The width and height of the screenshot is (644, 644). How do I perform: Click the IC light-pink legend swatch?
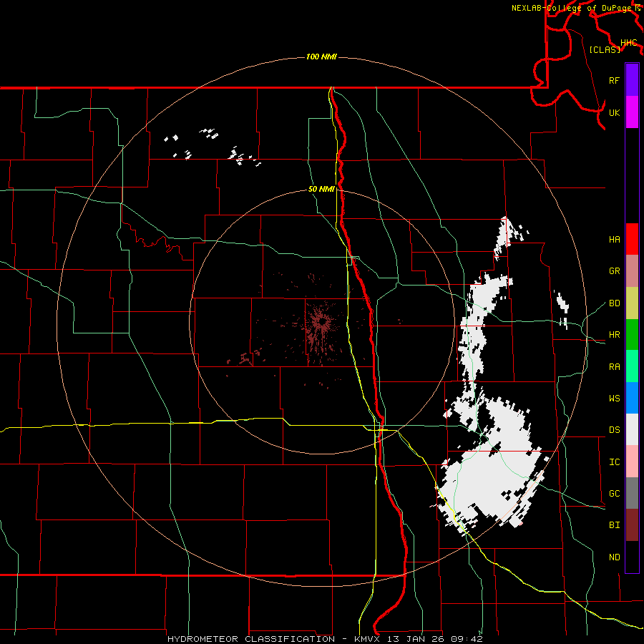(x=632, y=462)
